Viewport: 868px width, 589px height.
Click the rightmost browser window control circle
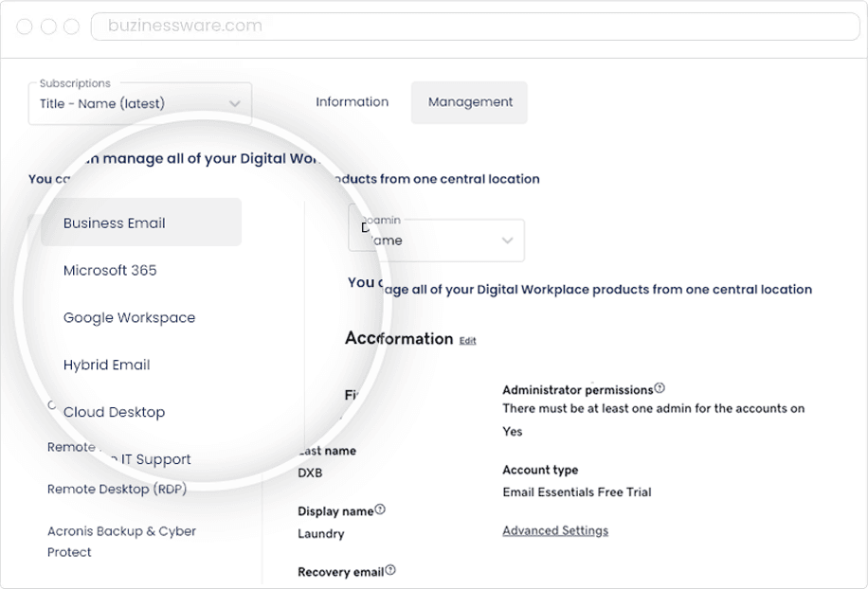(x=71, y=27)
